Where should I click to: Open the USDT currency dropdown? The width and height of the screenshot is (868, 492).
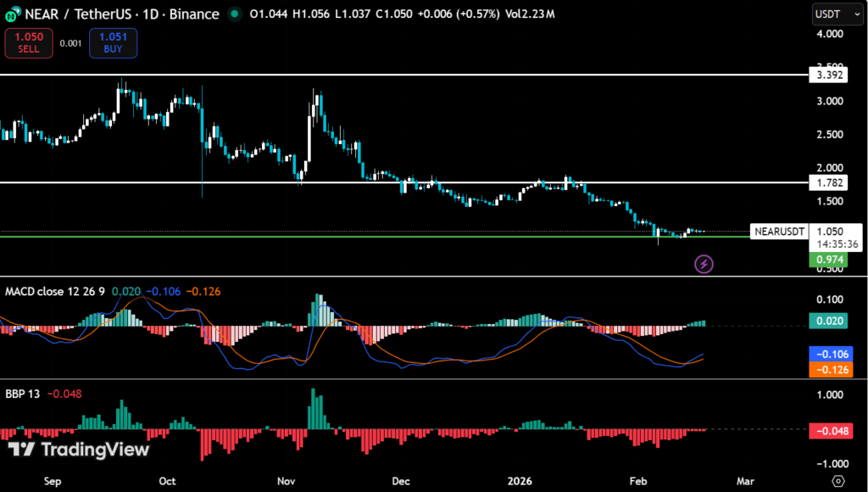click(x=837, y=14)
